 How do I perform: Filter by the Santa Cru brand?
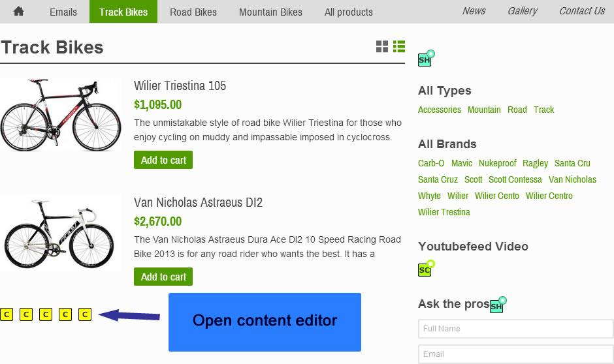click(x=572, y=164)
